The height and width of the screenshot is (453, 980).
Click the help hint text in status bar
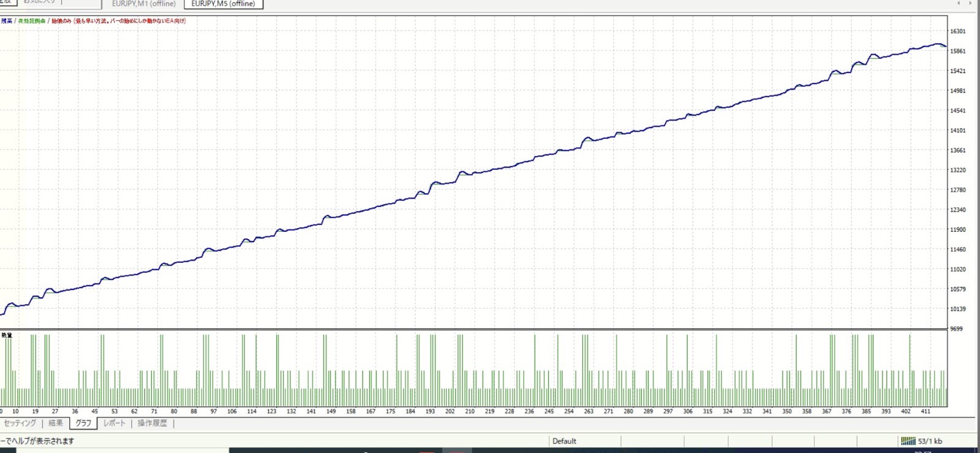pyautogui.click(x=37, y=441)
